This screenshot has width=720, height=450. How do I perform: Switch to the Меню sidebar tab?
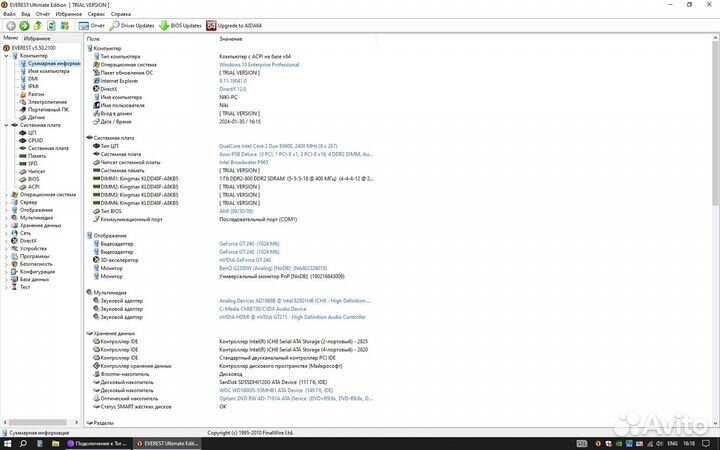point(11,38)
